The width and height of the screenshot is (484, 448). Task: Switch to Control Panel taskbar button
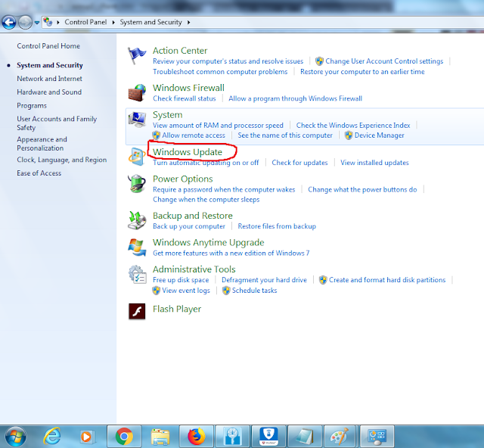[377, 437]
